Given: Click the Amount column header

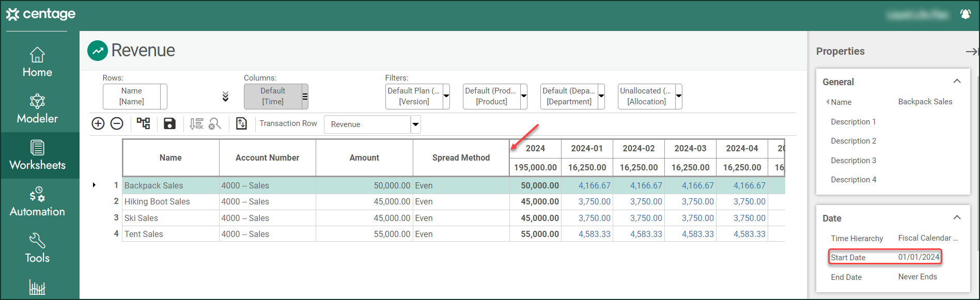Looking at the screenshot, I should (364, 158).
